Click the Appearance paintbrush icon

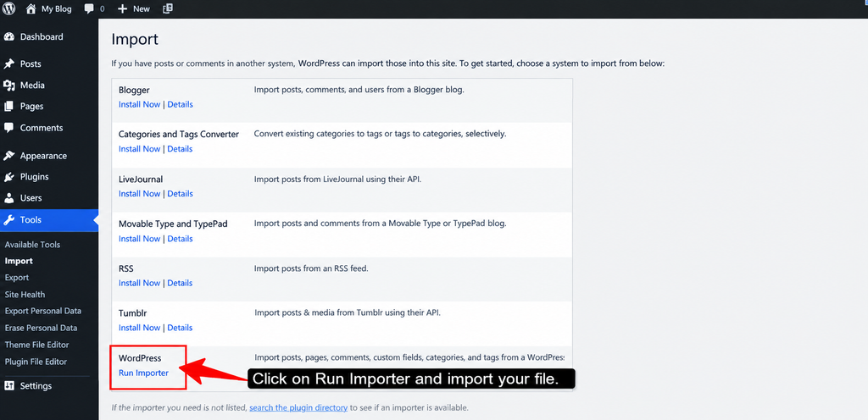click(8, 156)
